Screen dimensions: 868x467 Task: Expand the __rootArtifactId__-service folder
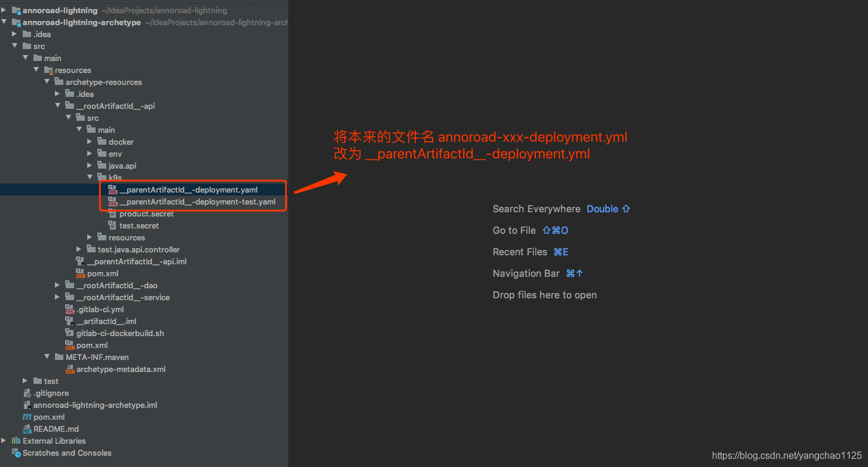point(58,297)
